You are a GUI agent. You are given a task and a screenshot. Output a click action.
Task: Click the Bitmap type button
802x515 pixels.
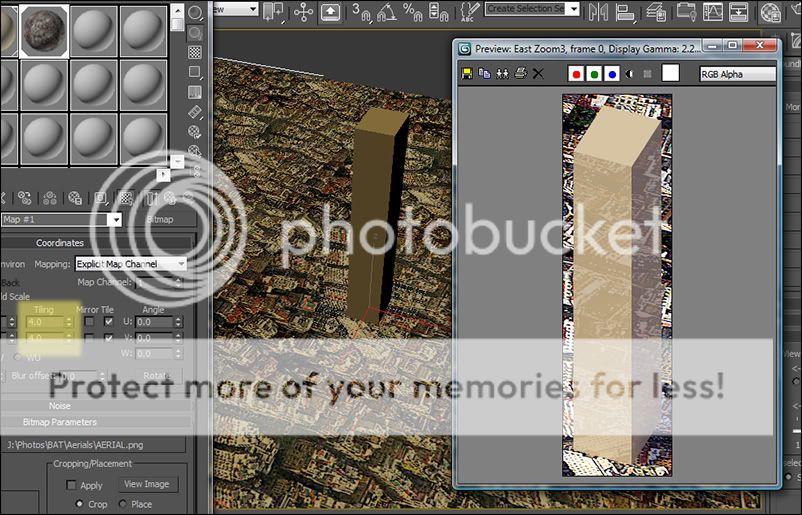[x=159, y=219]
